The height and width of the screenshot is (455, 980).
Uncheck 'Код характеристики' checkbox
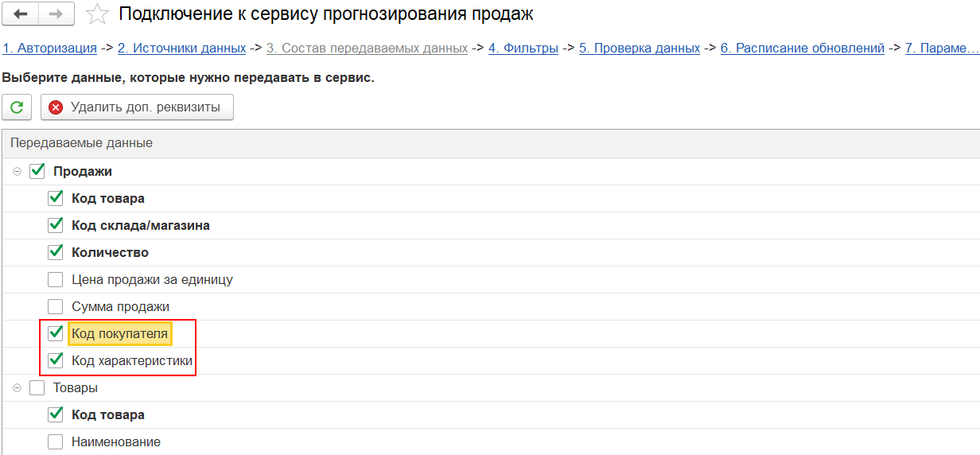(55, 360)
